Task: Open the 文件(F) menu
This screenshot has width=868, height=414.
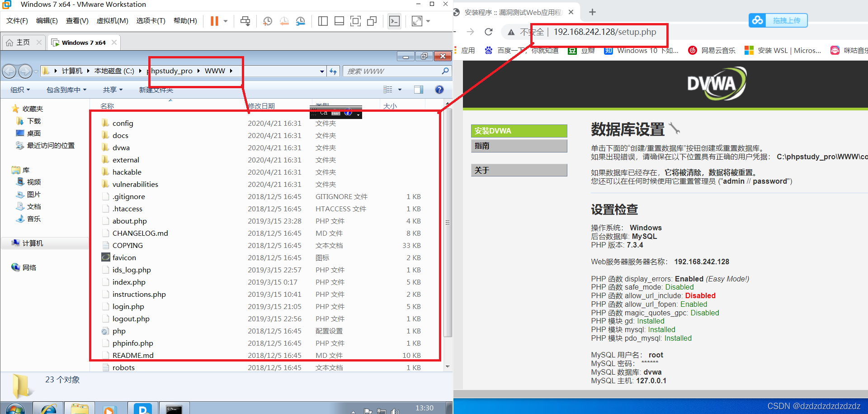Action: click(x=17, y=21)
